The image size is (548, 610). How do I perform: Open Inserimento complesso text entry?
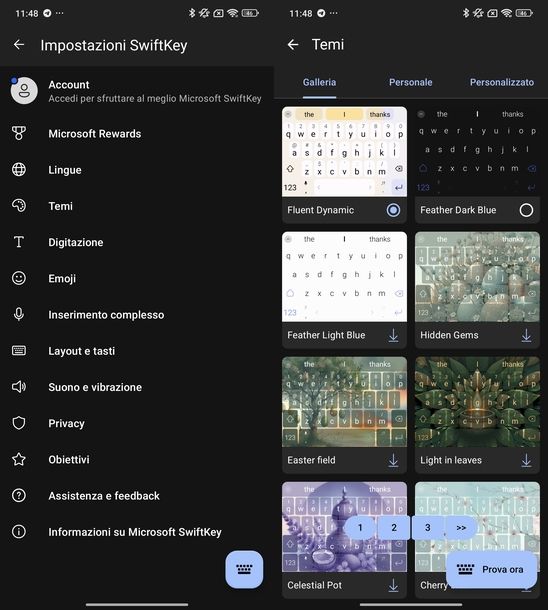(106, 315)
